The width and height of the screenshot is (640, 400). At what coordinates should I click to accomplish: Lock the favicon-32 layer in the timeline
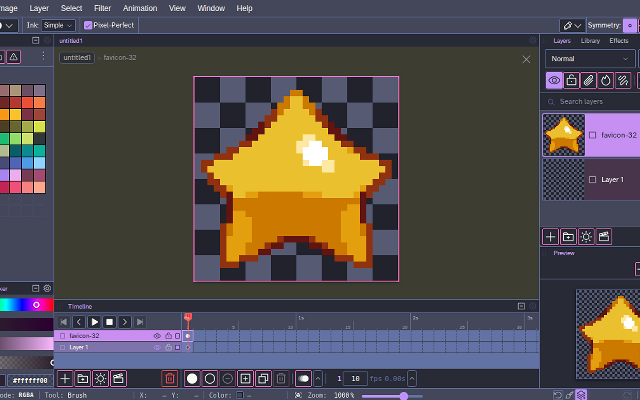pos(168,336)
